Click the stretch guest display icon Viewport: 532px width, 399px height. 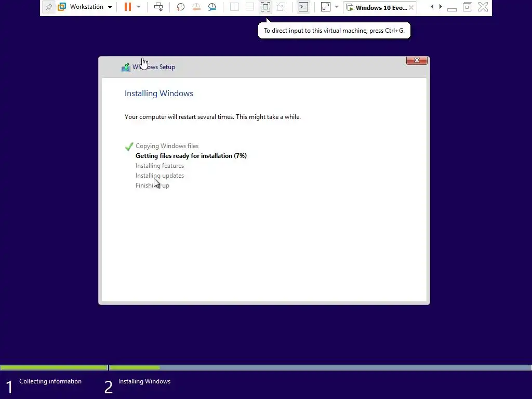pyautogui.click(x=326, y=7)
